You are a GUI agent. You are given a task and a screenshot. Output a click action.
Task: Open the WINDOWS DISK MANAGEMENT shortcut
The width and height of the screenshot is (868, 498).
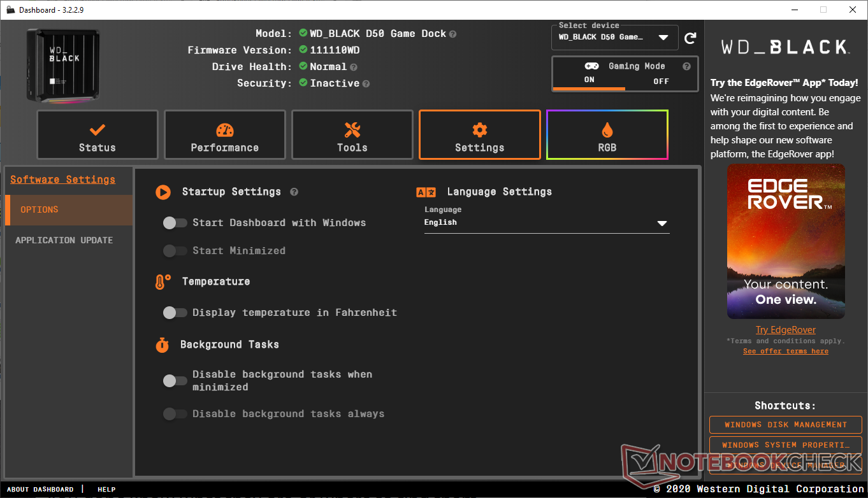click(x=786, y=425)
